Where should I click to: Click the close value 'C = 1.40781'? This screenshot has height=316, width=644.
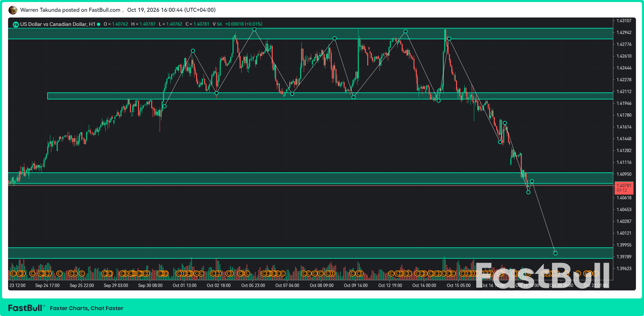(197, 24)
